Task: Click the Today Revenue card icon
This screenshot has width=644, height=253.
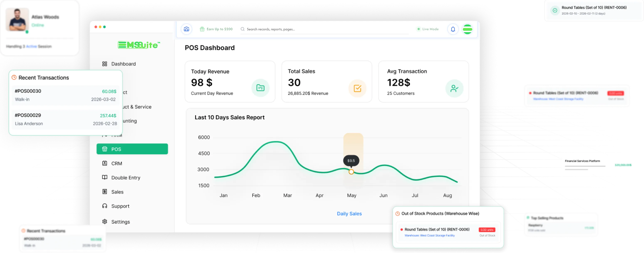Action: coord(260,88)
